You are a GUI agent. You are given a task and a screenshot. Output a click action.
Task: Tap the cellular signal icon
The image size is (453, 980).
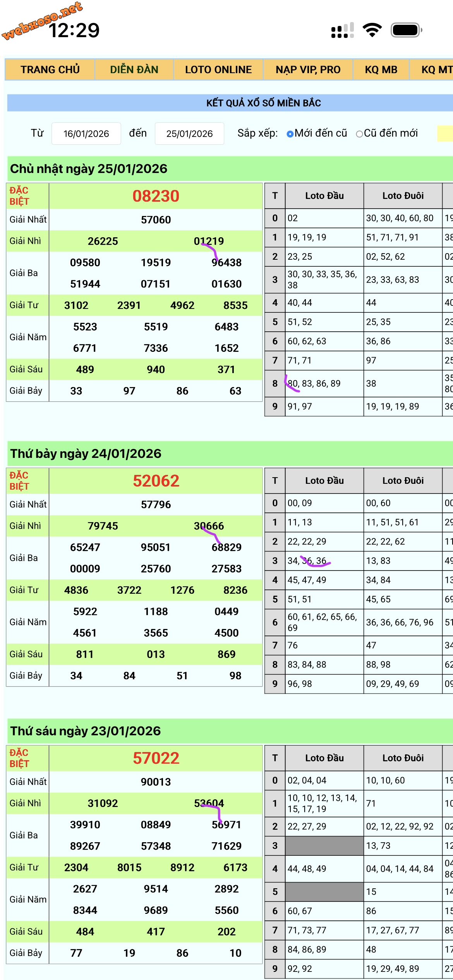342,30
